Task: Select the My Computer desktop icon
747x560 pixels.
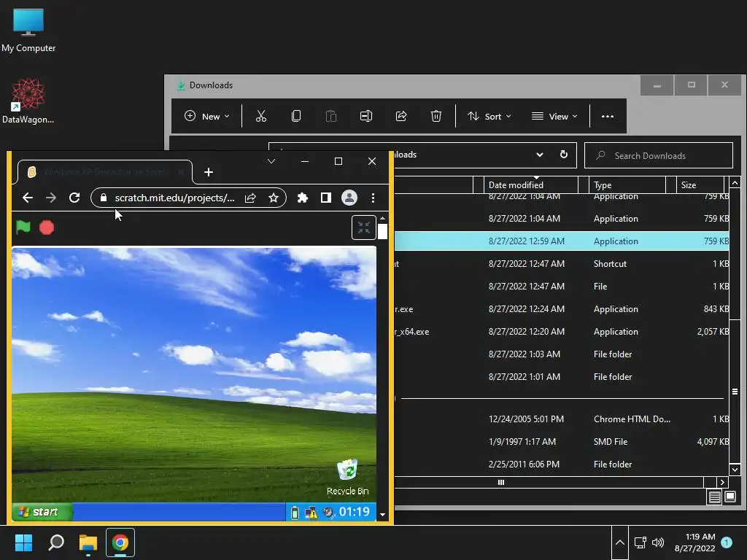Action: coord(28,29)
